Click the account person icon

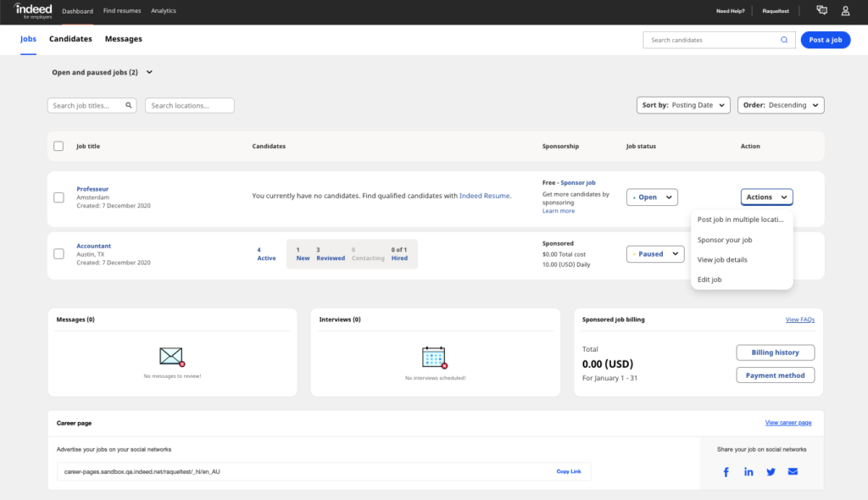click(x=844, y=11)
